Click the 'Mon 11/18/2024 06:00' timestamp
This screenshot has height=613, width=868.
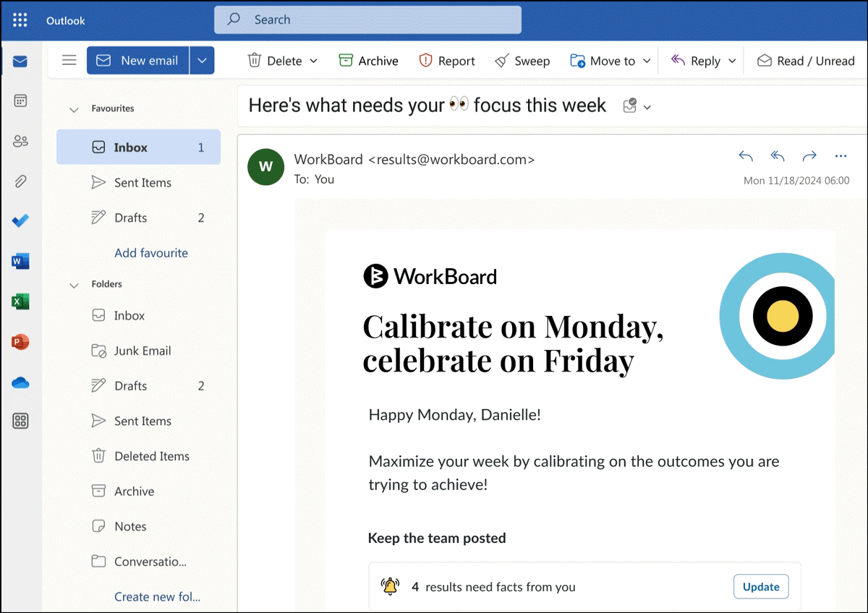tap(796, 181)
